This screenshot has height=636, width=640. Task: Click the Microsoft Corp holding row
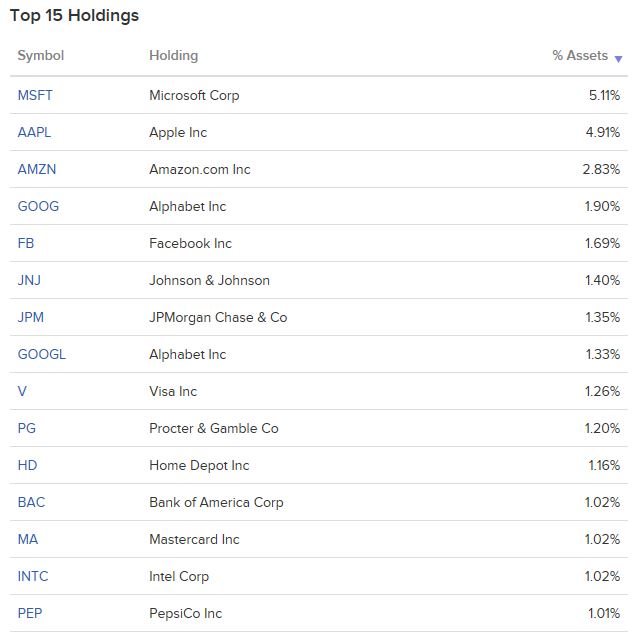(x=319, y=95)
